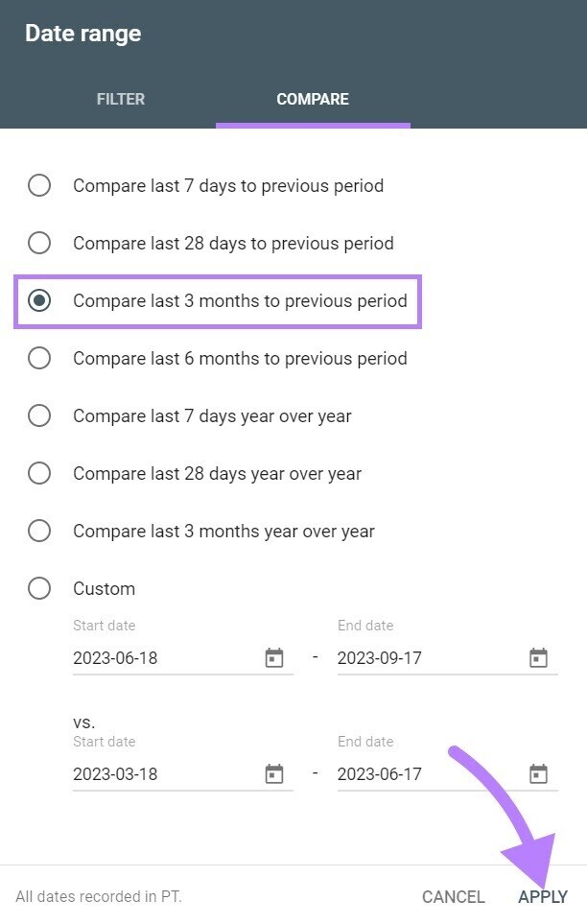Select compare last 28 days to previous period
This screenshot has width=587, height=924.
[39, 243]
